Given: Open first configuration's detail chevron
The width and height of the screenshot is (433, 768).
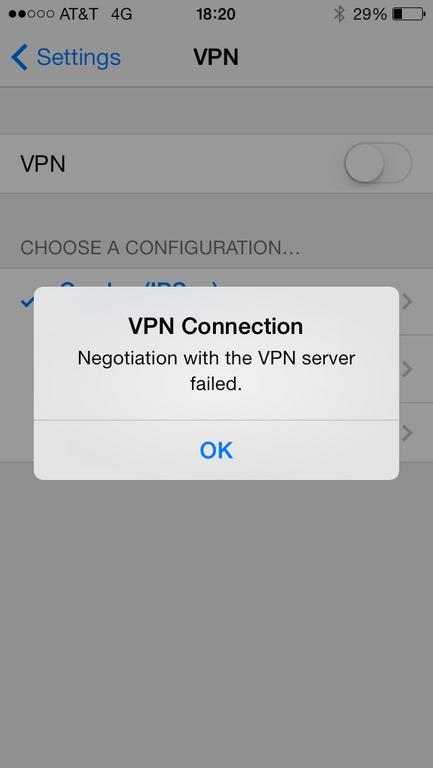Looking at the screenshot, I should pyautogui.click(x=407, y=303).
